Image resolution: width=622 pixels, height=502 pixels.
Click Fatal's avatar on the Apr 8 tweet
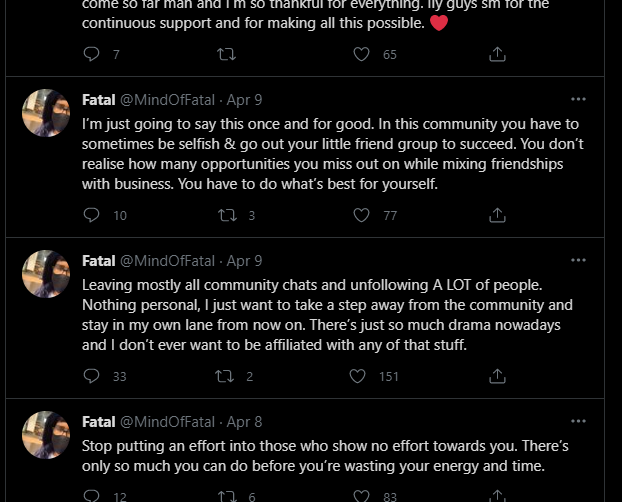coord(46,435)
